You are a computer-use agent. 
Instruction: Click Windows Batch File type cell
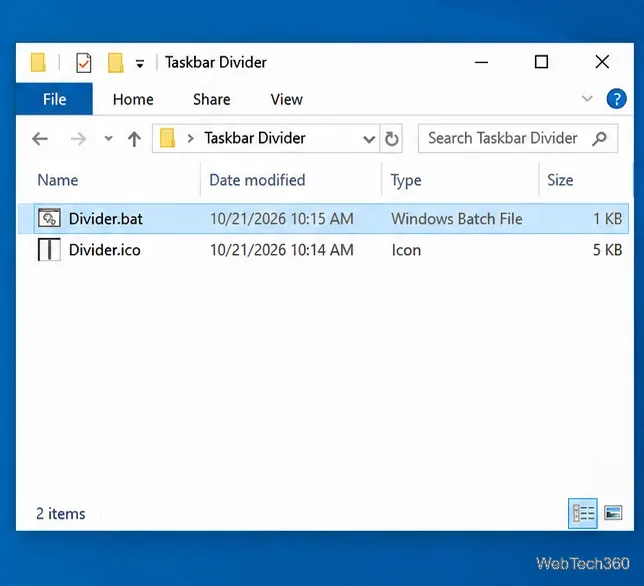457,219
